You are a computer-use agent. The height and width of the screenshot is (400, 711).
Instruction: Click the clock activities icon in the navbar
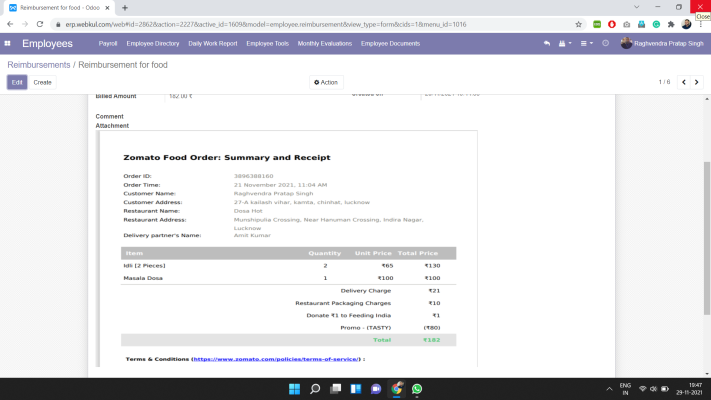click(x=605, y=44)
